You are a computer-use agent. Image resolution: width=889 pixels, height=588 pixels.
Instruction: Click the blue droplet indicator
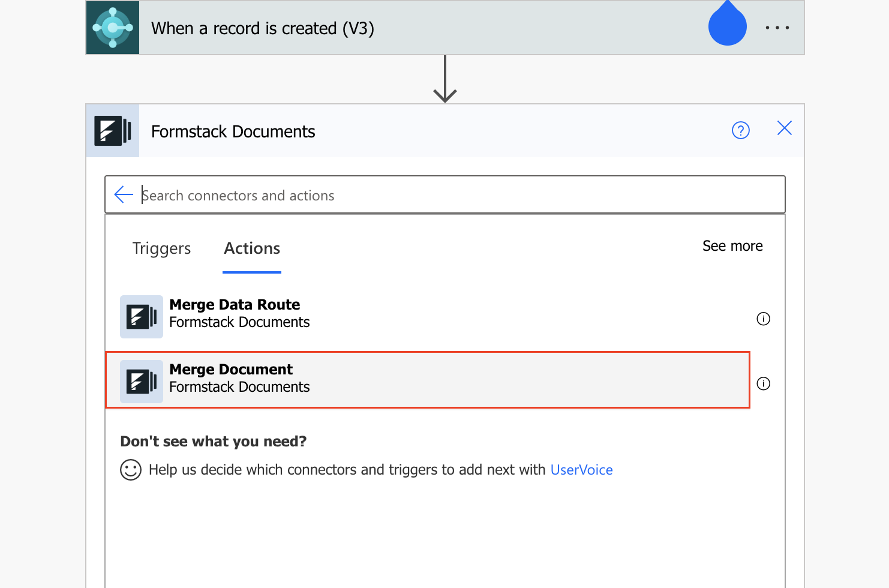point(727,26)
